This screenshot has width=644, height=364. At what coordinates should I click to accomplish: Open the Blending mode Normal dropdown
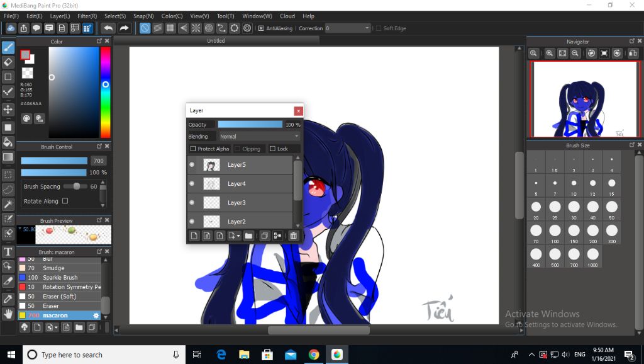point(259,137)
